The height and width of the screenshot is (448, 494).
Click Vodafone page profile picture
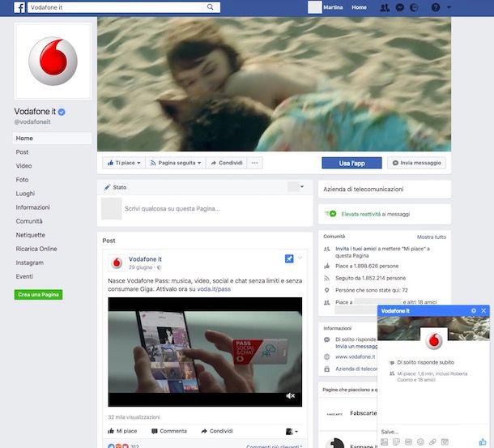tap(53, 61)
